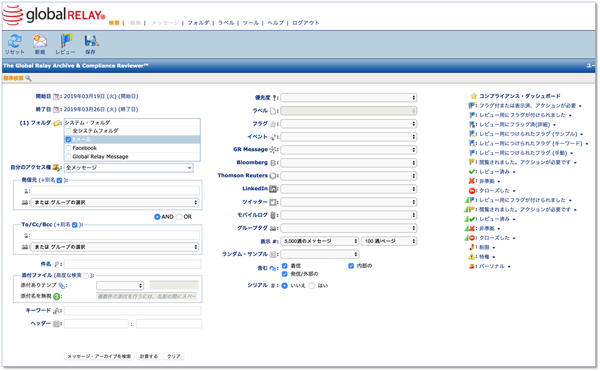Open the イベント dropdown
Screen dimensions: 600x371
click(349, 137)
